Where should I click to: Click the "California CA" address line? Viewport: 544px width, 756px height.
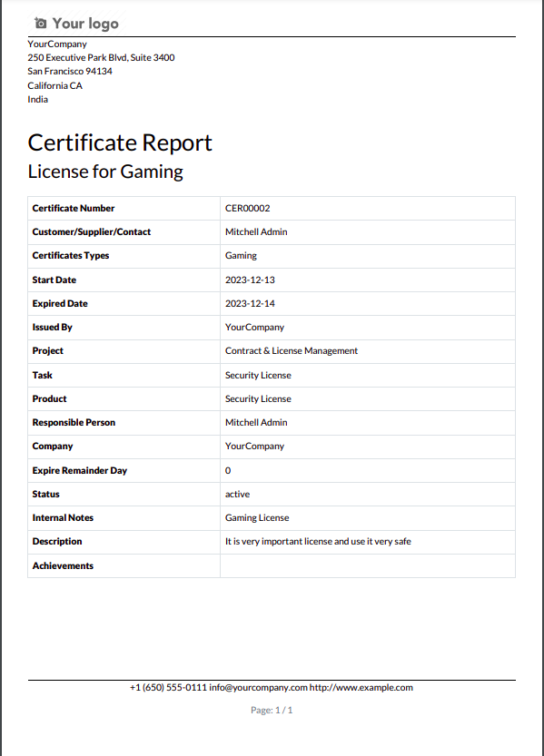point(54,85)
